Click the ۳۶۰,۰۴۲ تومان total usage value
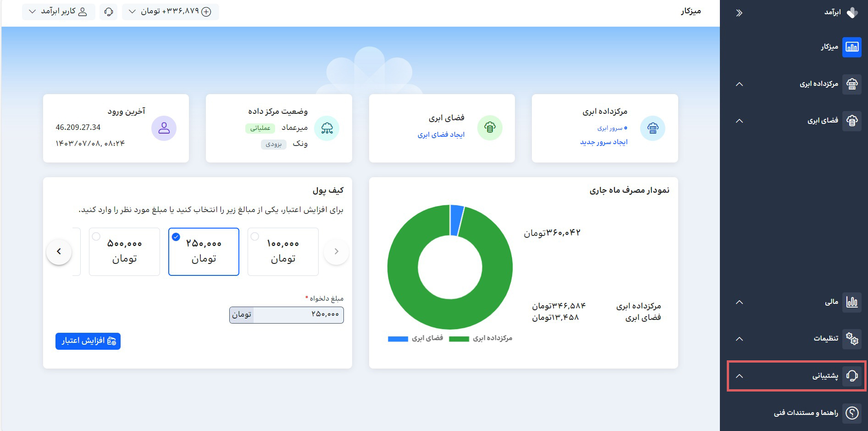868x431 pixels. 552,233
